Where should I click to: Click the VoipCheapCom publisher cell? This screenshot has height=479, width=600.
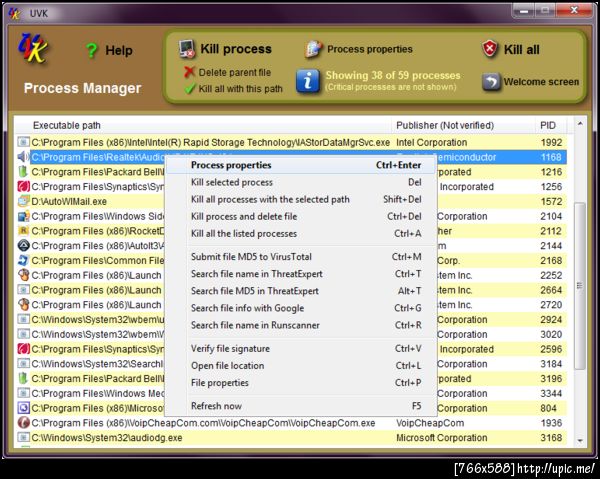(x=430, y=423)
